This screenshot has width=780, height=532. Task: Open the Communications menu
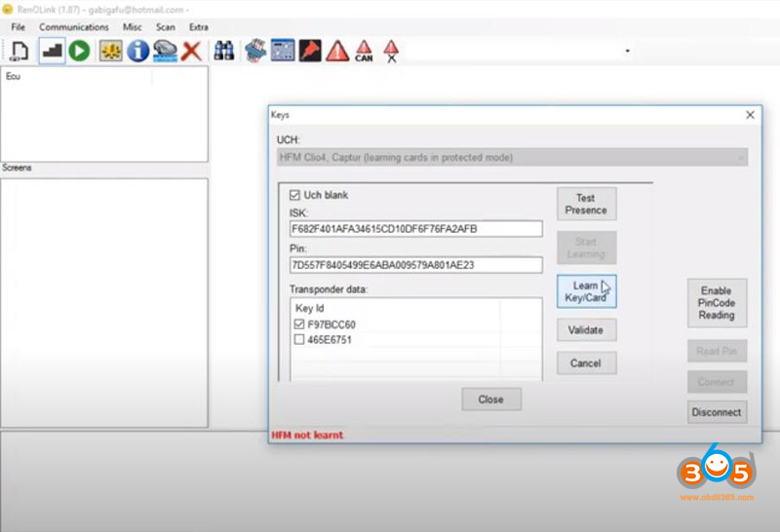pos(74,27)
